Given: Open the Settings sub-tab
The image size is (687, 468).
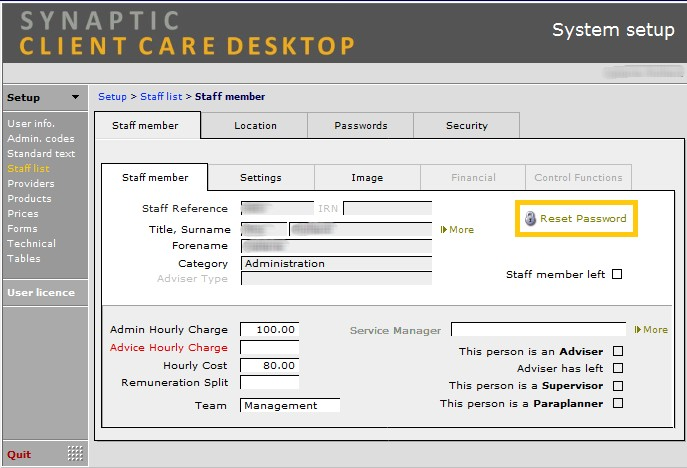Looking at the screenshot, I should click(261, 177).
